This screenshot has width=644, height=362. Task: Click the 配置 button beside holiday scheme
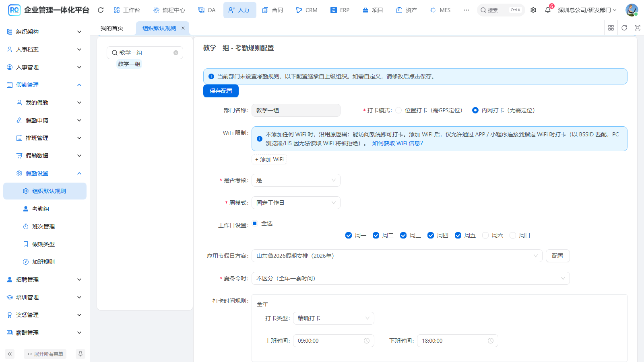pos(558,256)
